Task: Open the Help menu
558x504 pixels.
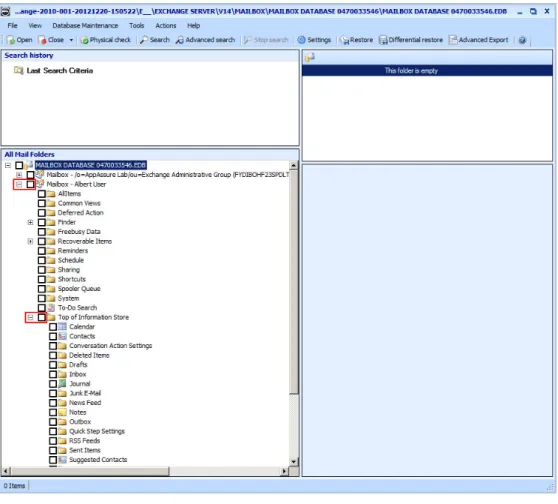Action: 194,26
